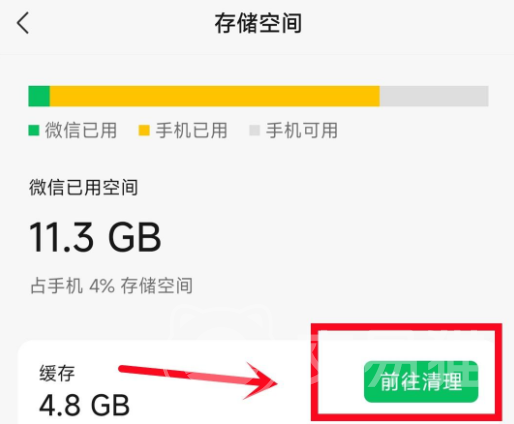Tap the 存储空间 page title
The width and height of the screenshot is (514, 424).
click(x=258, y=23)
